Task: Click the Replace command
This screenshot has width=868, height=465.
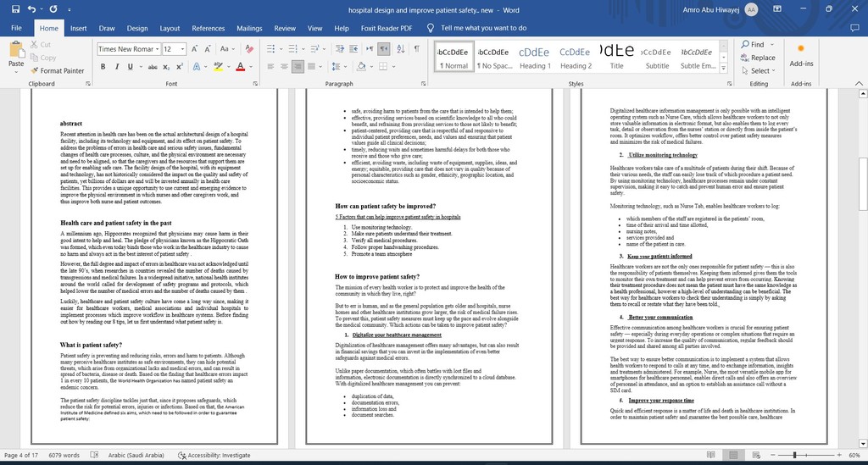Action: point(758,58)
